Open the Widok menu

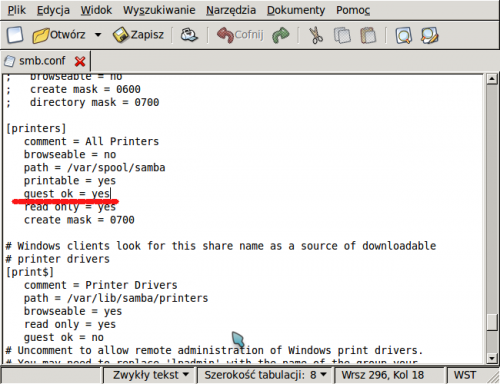[x=96, y=10]
